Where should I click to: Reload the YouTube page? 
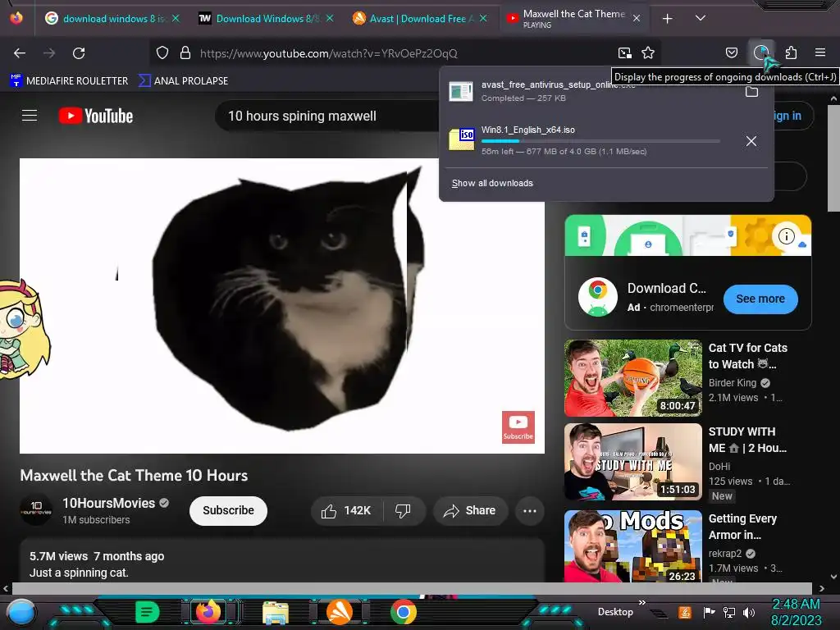(79, 53)
